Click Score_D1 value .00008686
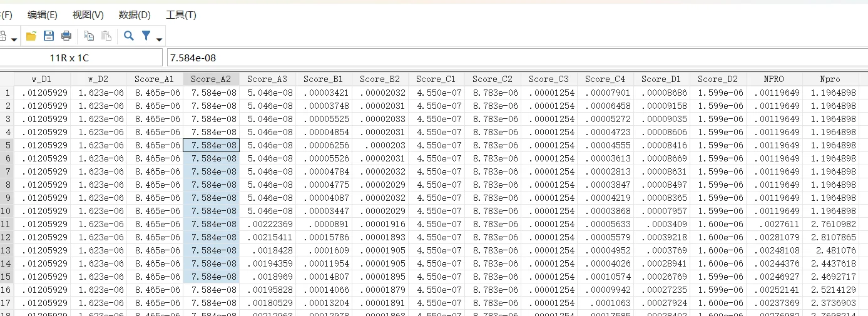 661,93
